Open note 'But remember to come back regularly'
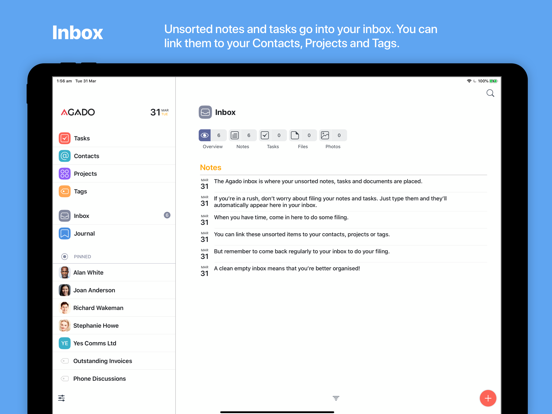Image resolution: width=552 pixels, height=414 pixels. tap(343, 254)
